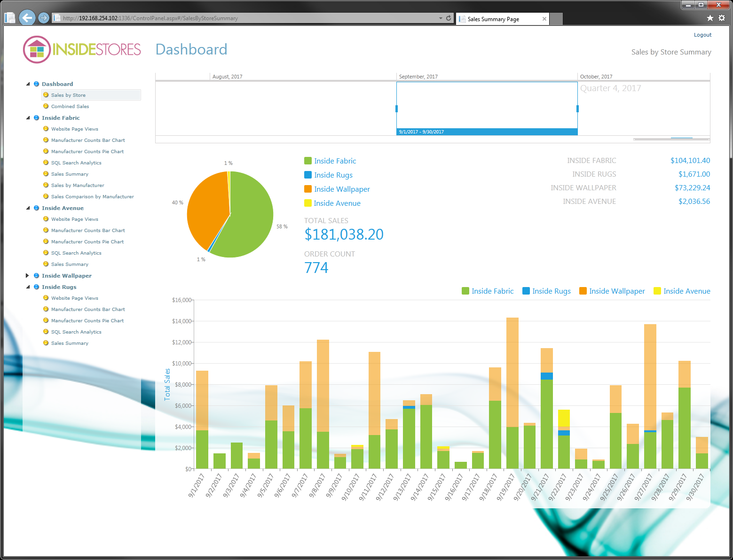Click the Inside Rugs globe icon
733x560 pixels.
pos(36,287)
